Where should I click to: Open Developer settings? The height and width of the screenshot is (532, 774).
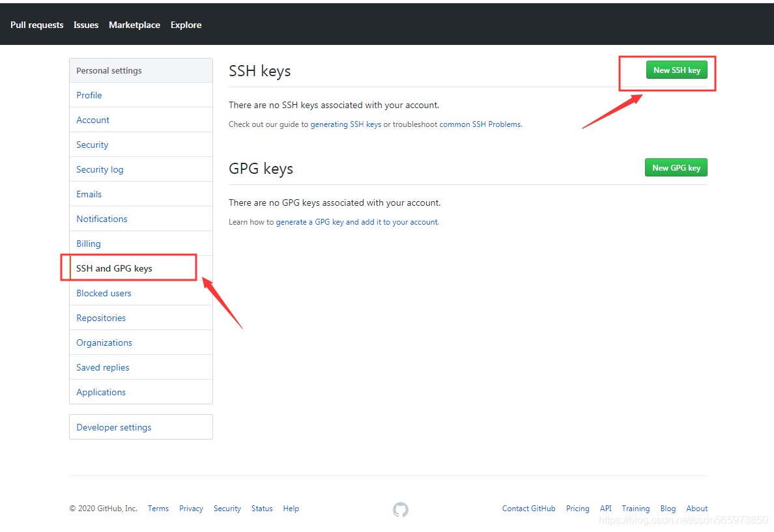[141, 427]
